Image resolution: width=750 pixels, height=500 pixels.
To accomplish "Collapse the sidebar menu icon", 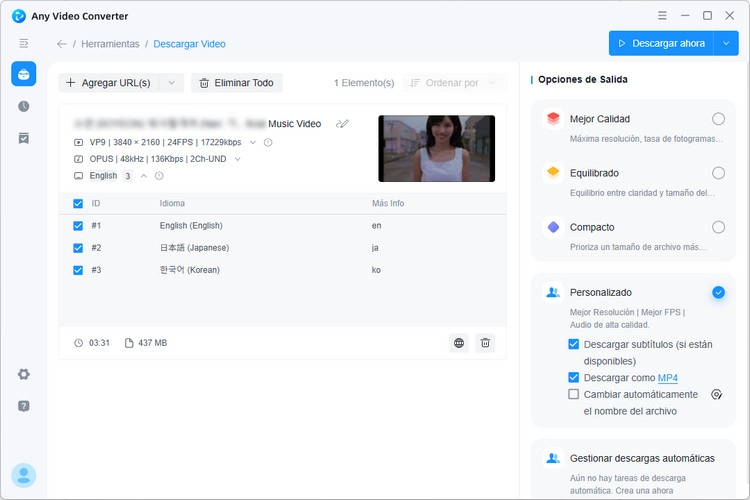I will [x=23, y=44].
